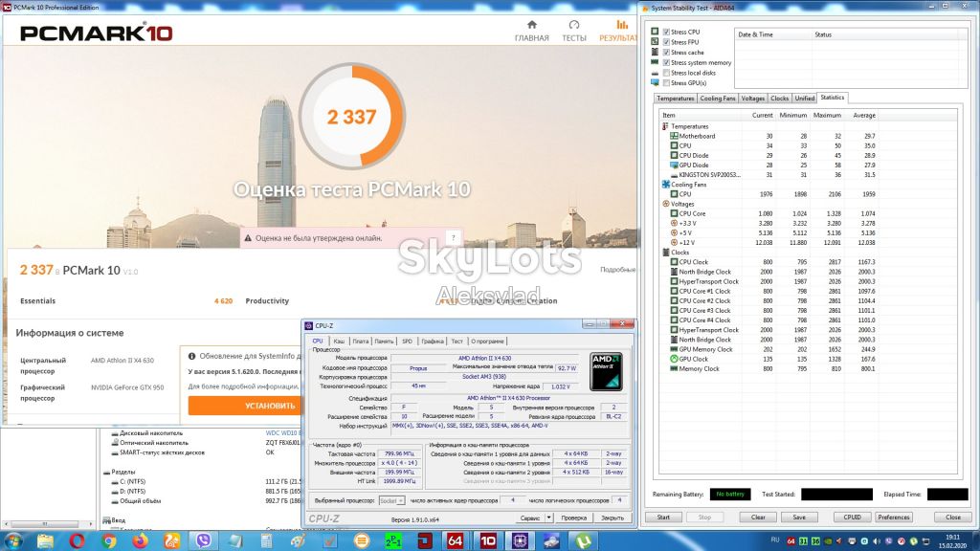Launch Firefox from the taskbar
Viewport: 980px width, 551px height.
(140, 540)
